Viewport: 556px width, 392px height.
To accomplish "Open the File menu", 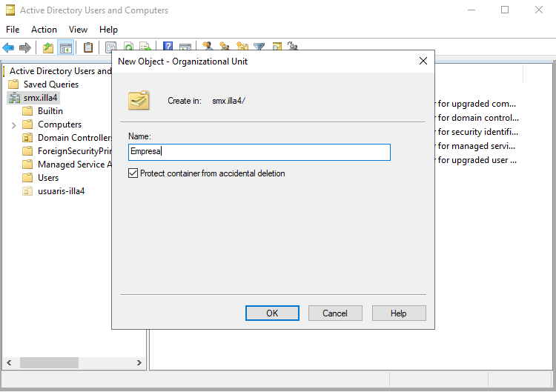I will click(13, 30).
